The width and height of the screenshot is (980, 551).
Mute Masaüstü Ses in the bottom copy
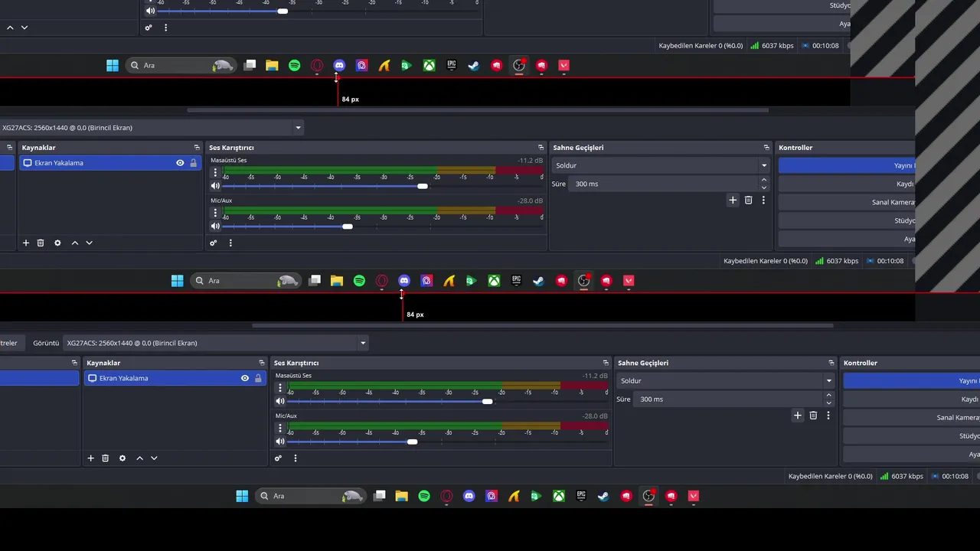280,401
